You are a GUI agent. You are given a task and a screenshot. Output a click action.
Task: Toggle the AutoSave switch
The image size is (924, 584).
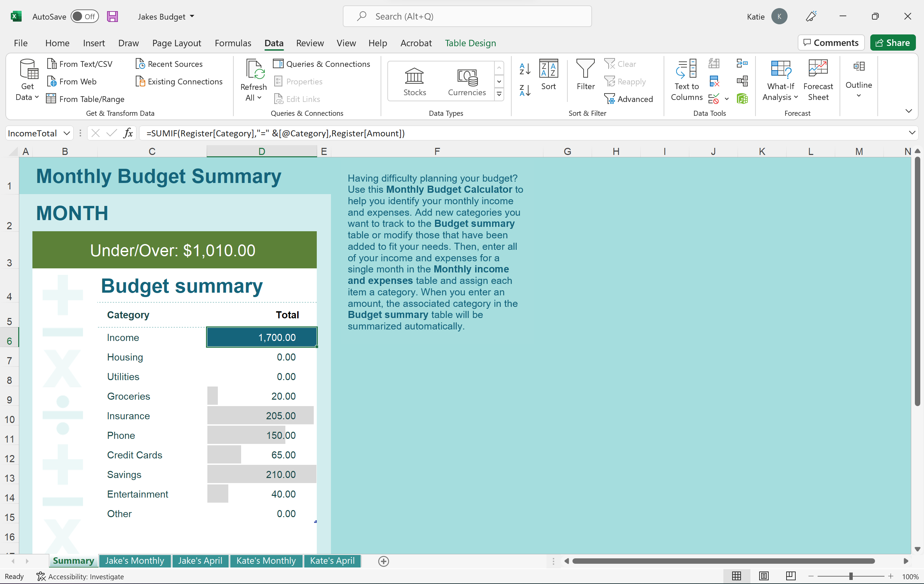[x=84, y=17]
